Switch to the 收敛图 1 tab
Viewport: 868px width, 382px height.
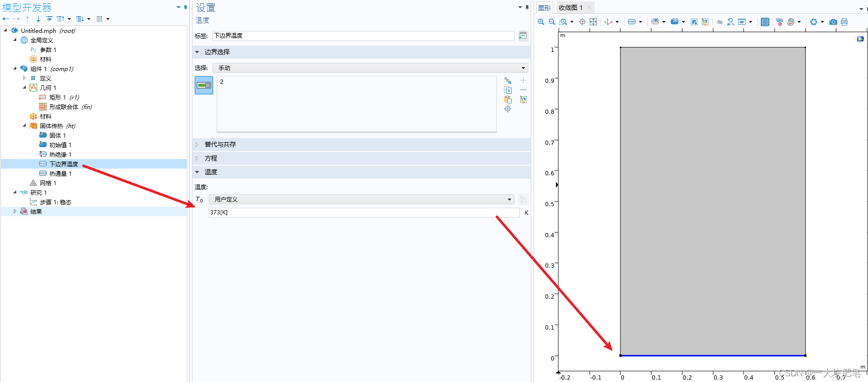pyautogui.click(x=571, y=8)
